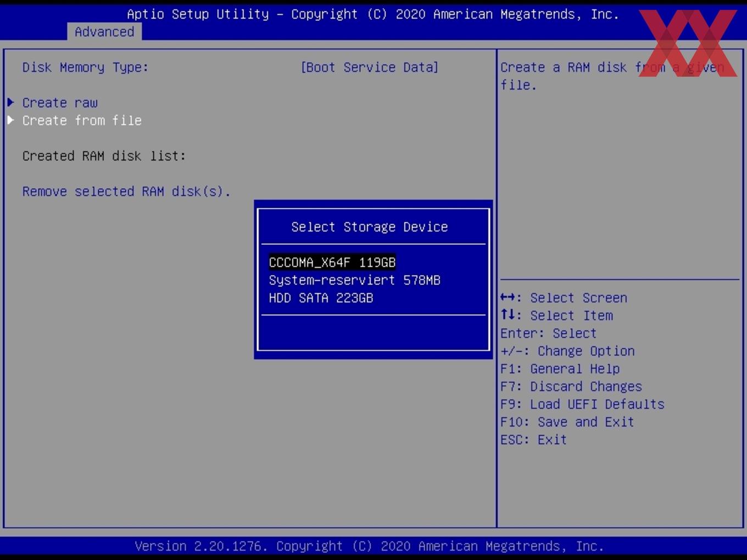Choose Remove selected RAM disk(s)
Image resolution: width=747 pixels, height=560 pixels.
[126, 192]
